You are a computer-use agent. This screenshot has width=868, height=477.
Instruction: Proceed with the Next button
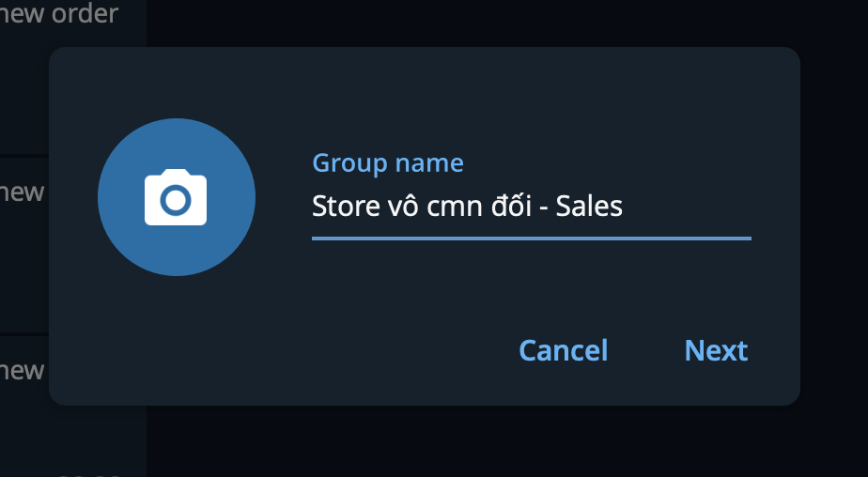pyautogui.click(x=716, y=350)
